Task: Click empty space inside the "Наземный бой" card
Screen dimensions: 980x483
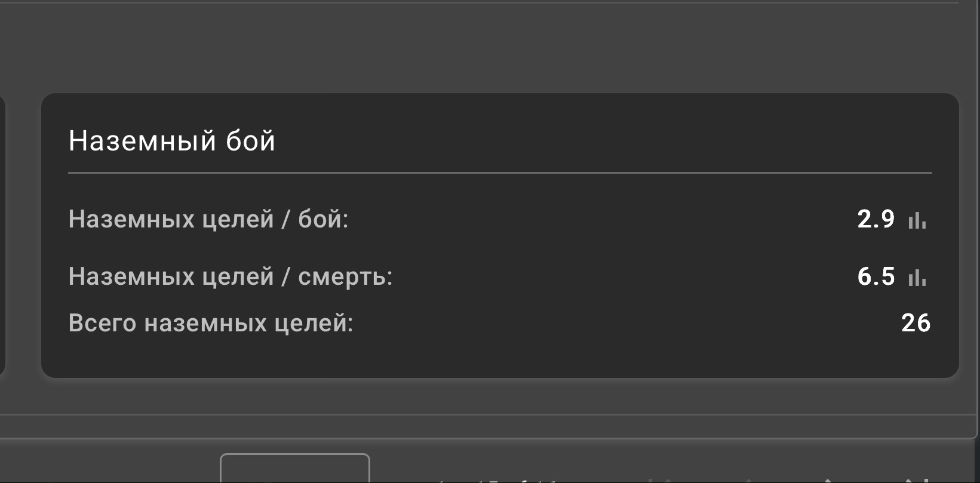Action: coord(597,352)
